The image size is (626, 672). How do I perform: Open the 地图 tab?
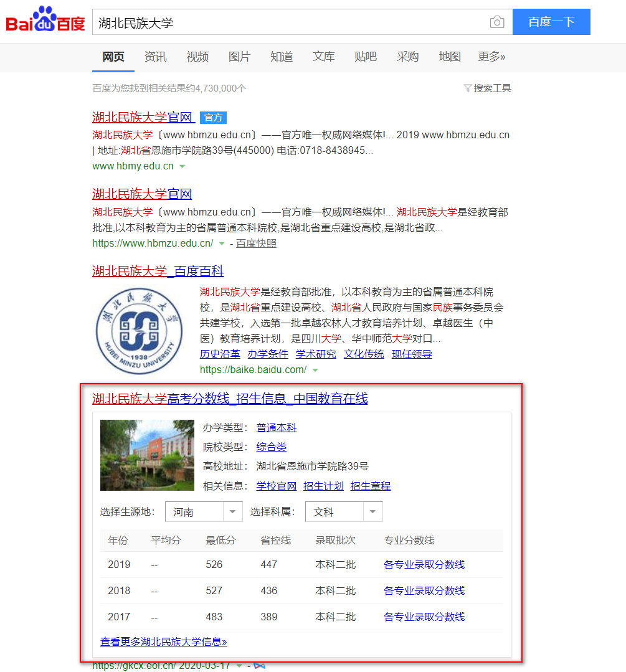coord(449,57)
